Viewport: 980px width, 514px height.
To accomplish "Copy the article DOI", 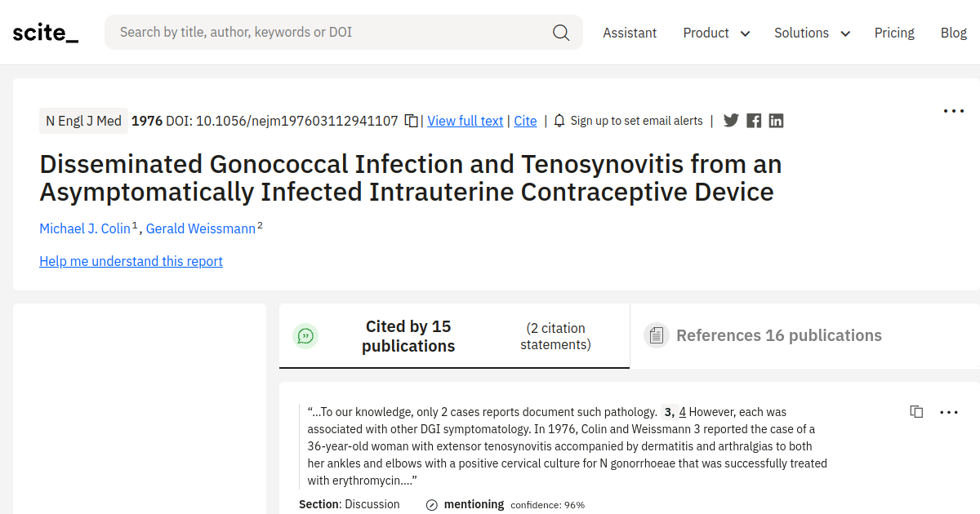I will coord(411,120).
